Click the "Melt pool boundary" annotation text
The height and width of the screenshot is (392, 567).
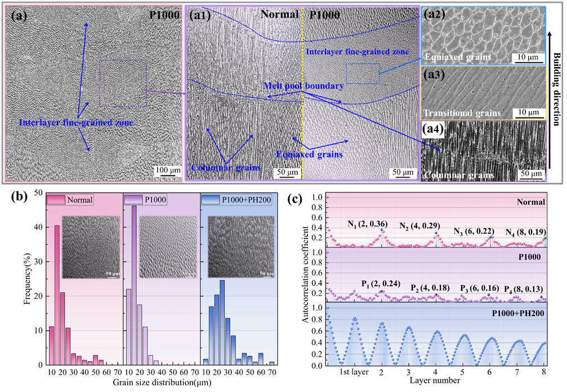click(303, 86)
